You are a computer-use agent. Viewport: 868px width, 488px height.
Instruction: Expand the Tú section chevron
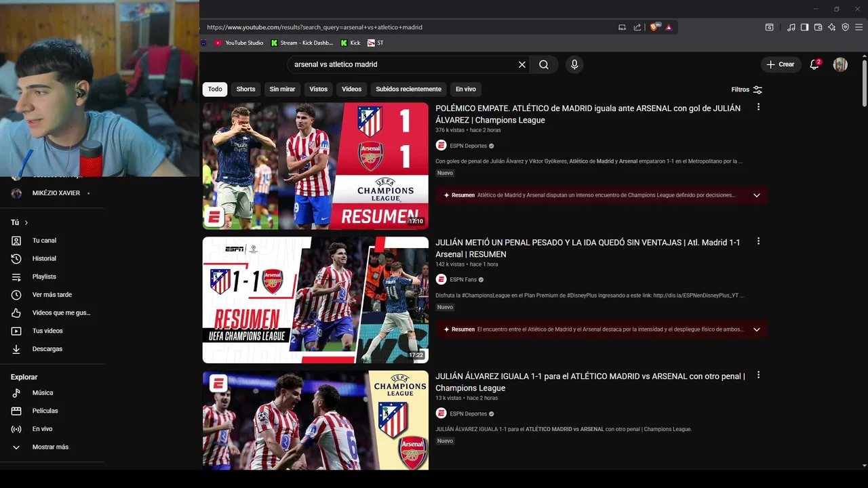tap(26, 222)
